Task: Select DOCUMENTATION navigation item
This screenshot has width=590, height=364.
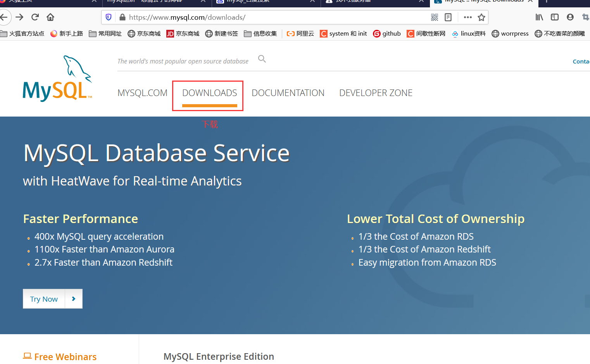Action: click(x=288, y=93)
